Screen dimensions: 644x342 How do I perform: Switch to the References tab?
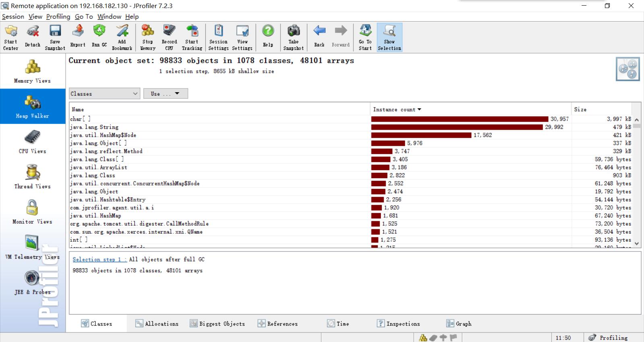pyautogui.click(x=278, y=323)
